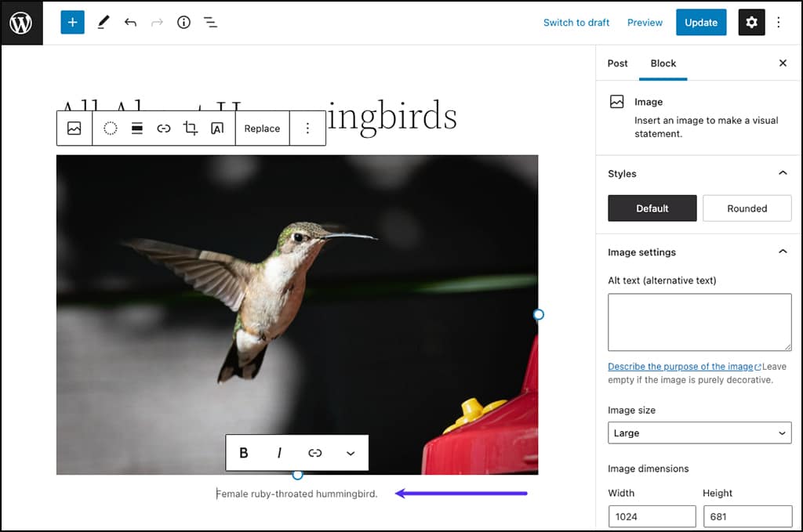This screenshot has height=532, width=803.
Task: Apply the Rounded image style
Action: 747,208
